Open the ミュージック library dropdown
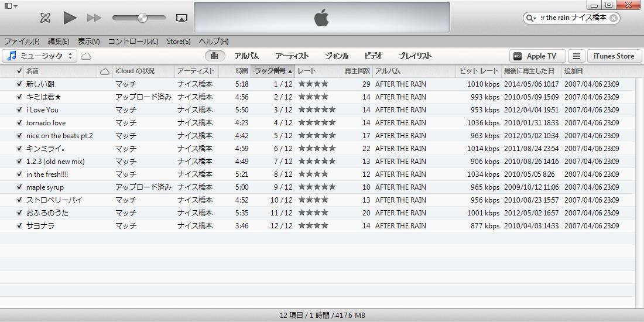The width and height of the screenshot is (644, 322). pos(39,56)
